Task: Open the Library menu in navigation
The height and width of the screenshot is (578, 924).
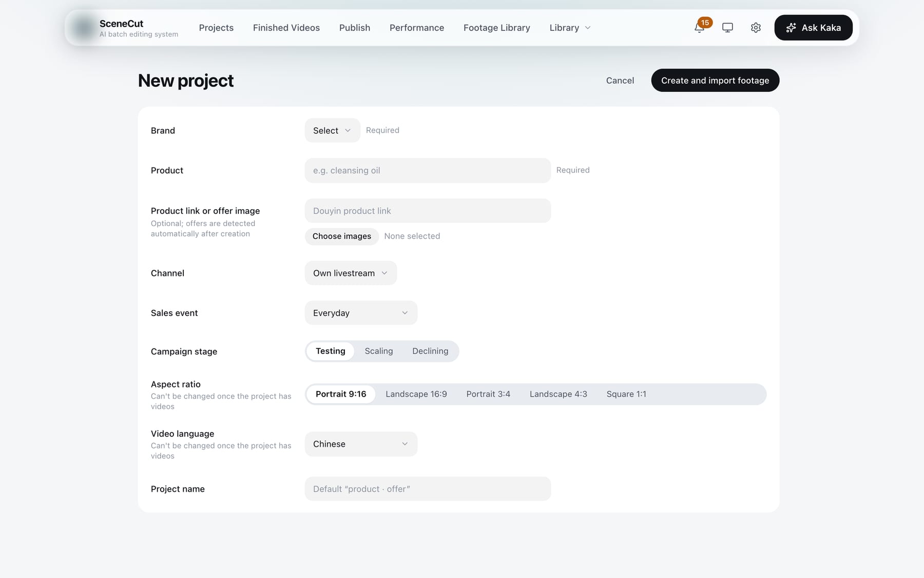Action: tap(570, 28)
